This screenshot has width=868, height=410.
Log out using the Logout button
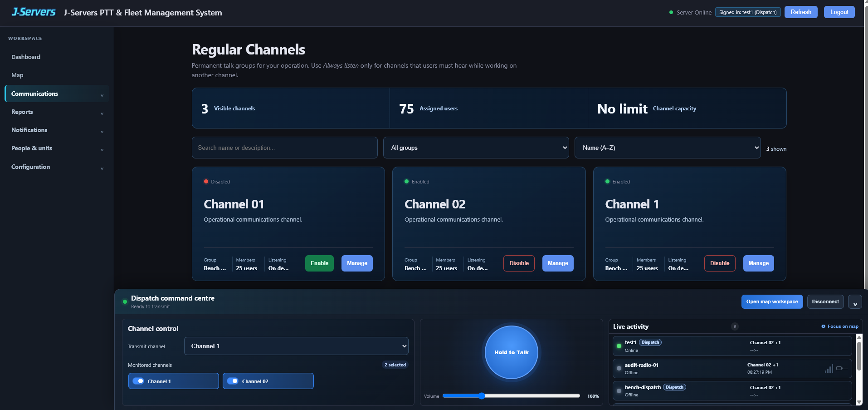pos(839,12)
